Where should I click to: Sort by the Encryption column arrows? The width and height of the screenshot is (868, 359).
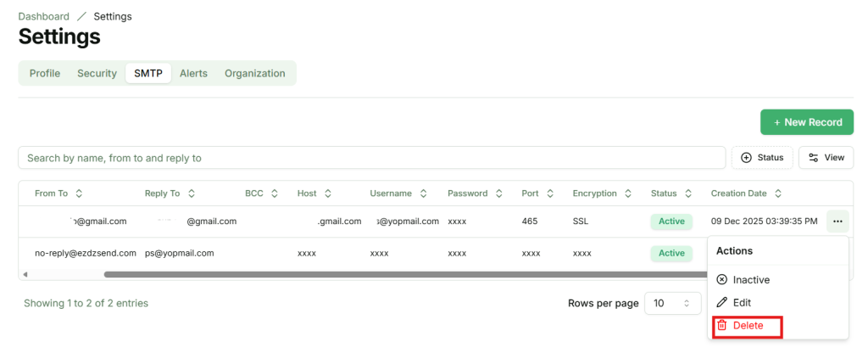(x=629, y=194)
